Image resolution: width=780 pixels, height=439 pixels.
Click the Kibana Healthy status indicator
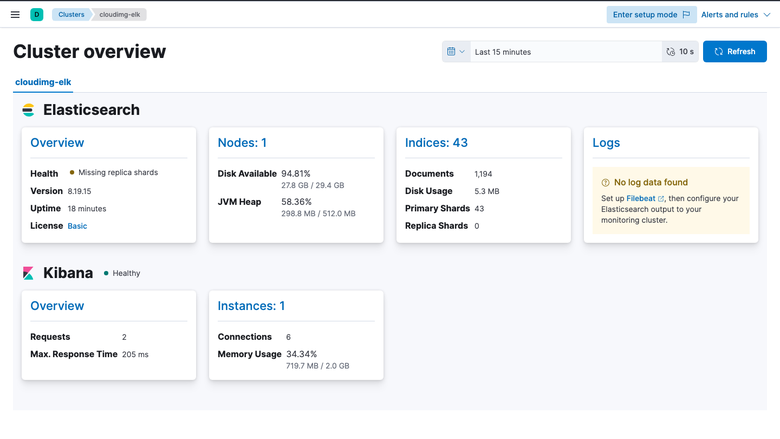point(122,273)
